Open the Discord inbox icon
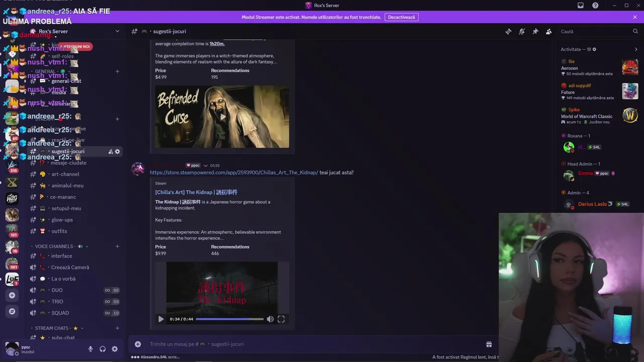The image size is (644, 362). (581, 6)
